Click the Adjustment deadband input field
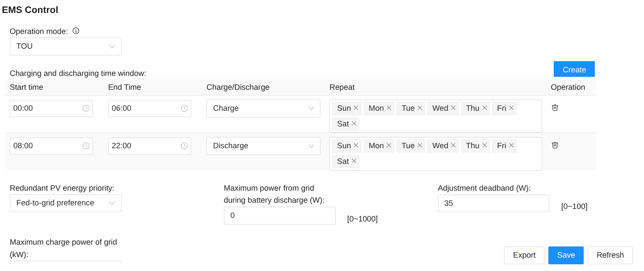 click(x=493, y=204)
